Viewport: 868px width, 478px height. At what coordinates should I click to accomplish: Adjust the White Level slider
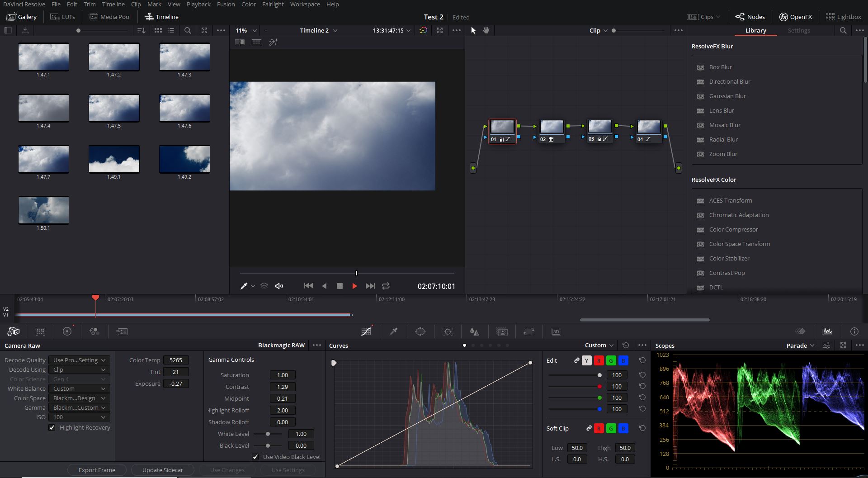(x=268, y=434)
